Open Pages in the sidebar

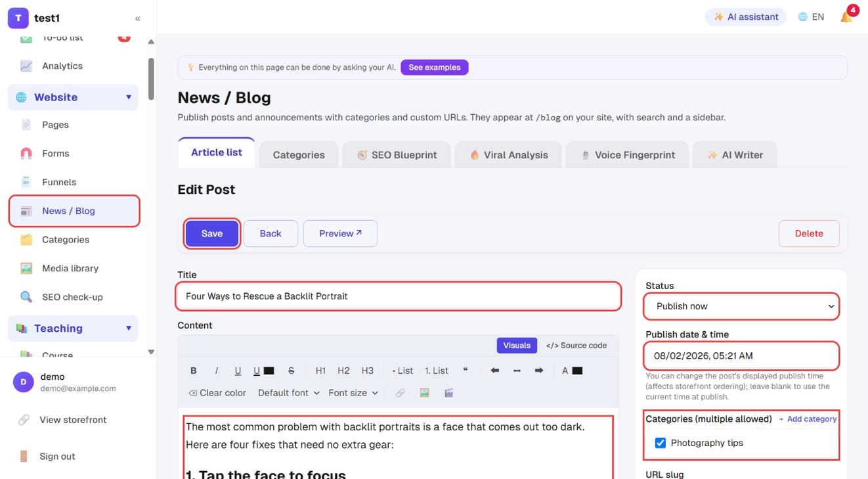[x=73, y=125]
